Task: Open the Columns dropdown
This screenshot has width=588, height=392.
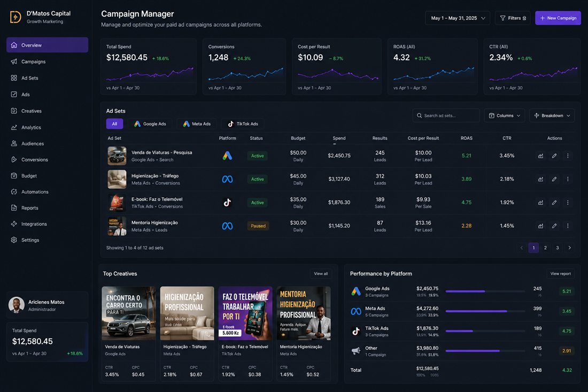Action: coord(505,116)
